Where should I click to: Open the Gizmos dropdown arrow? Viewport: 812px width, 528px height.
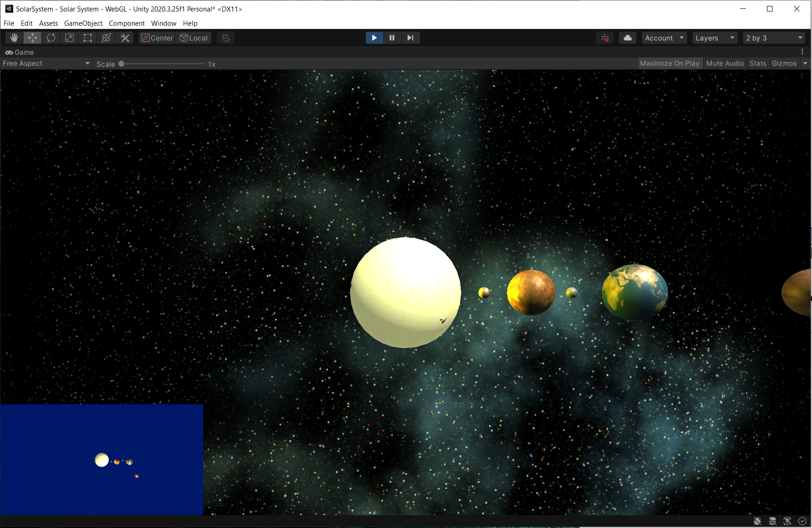coord(805,63)
